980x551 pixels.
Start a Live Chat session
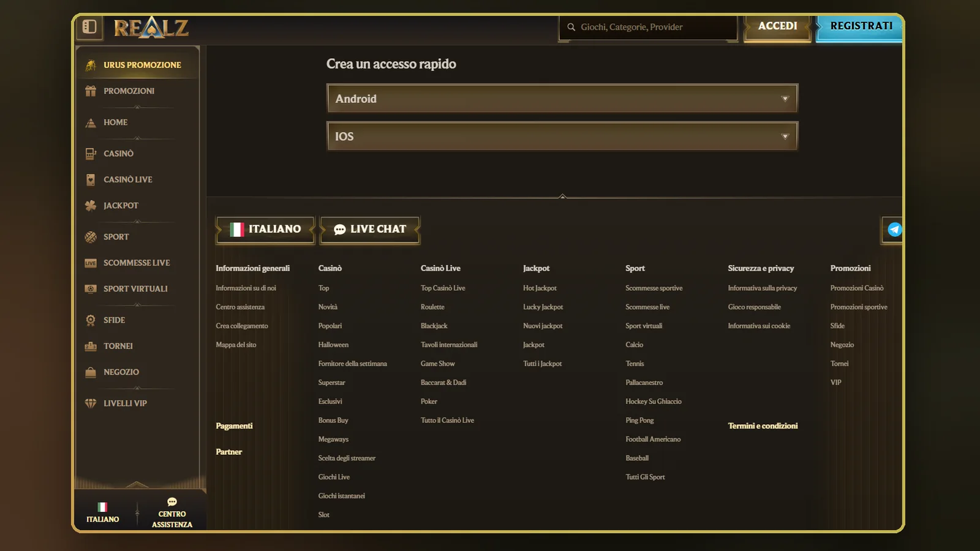(x=370, y=230)
